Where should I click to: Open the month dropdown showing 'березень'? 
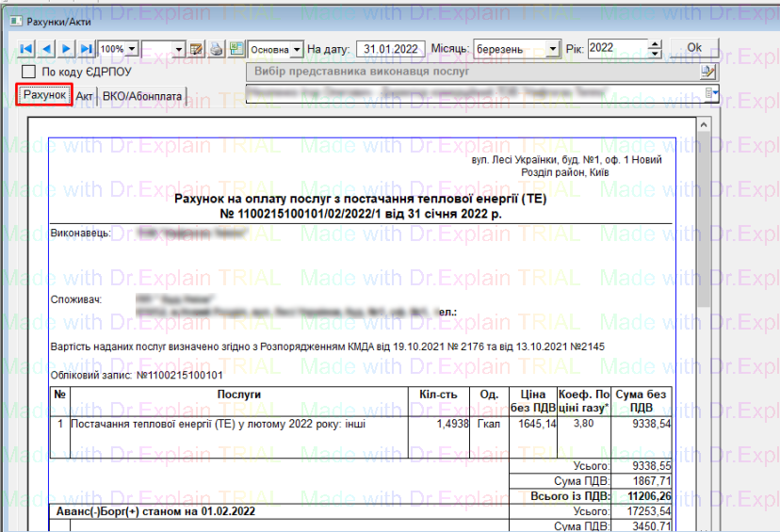(553, 48)
